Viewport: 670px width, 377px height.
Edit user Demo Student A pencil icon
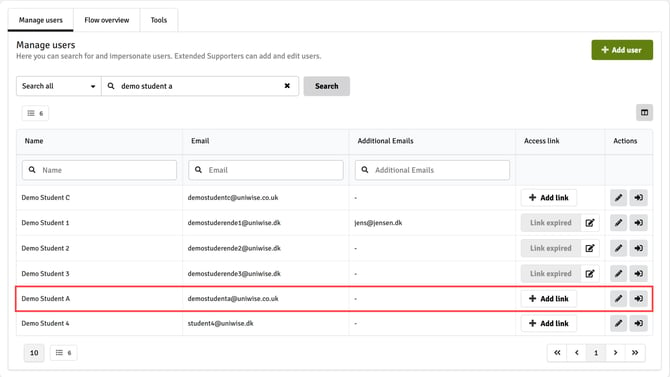pyautogui.click(x=618, y=298)
